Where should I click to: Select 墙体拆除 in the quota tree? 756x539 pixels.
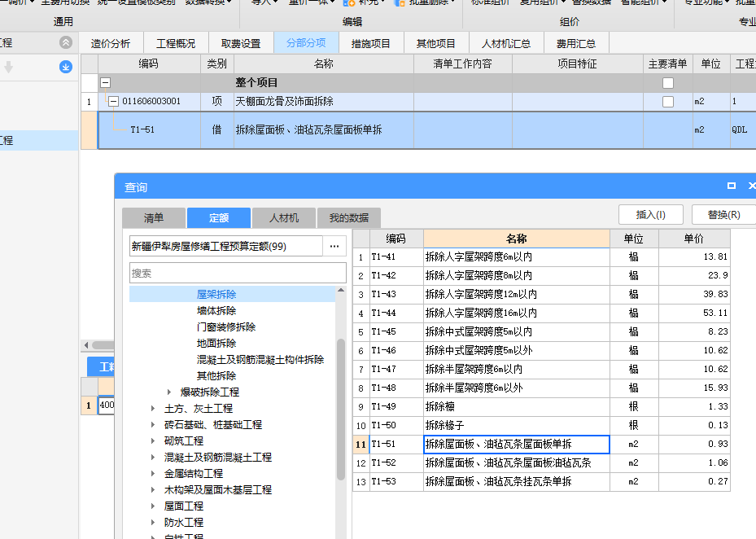(216, 311)
